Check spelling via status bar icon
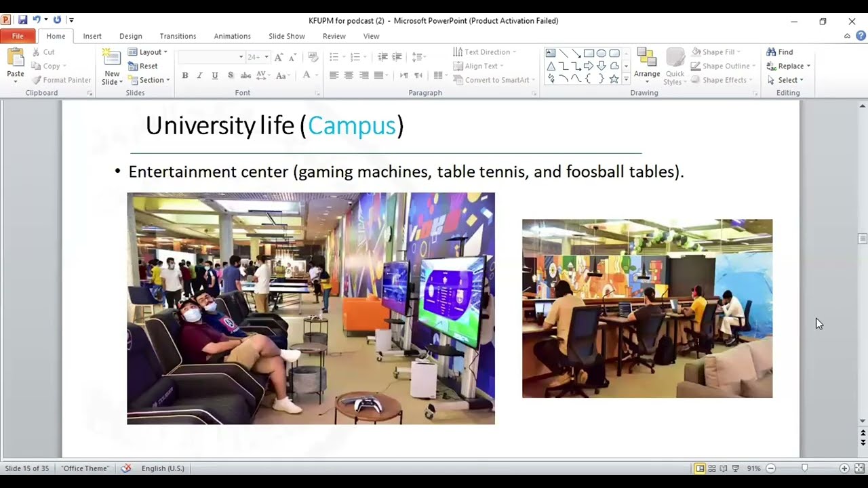Screen dimensions: 868x488 [x=125, y=468]
